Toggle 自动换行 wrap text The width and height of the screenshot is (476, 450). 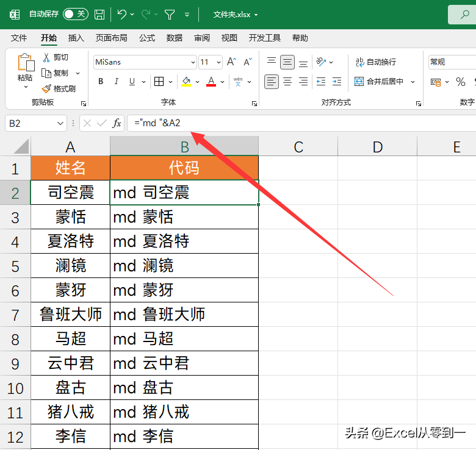click(375, 62)
